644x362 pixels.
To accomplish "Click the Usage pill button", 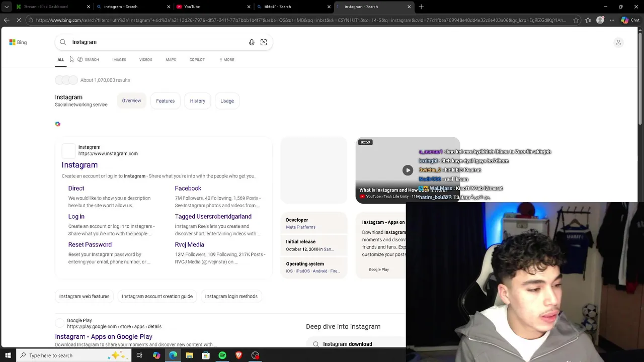I will pos(227,101).
